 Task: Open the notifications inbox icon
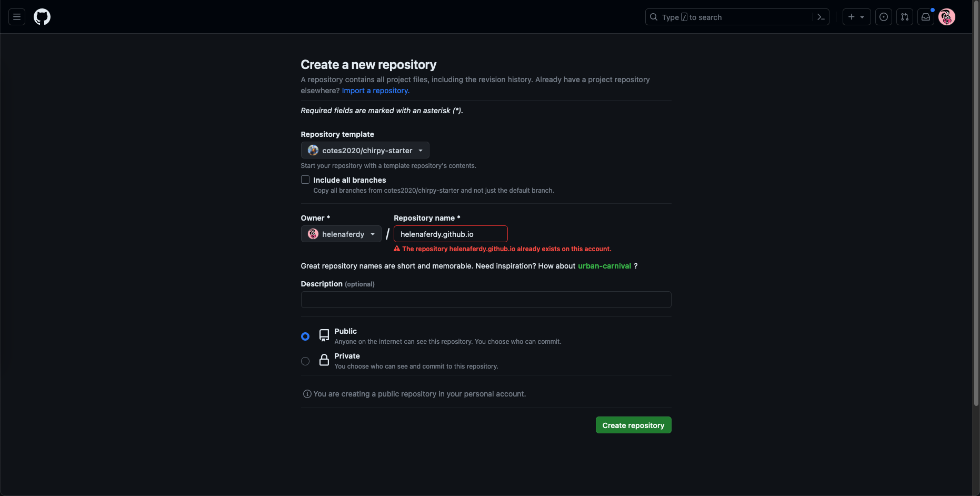pyautogui.click(x=926, y=17)
